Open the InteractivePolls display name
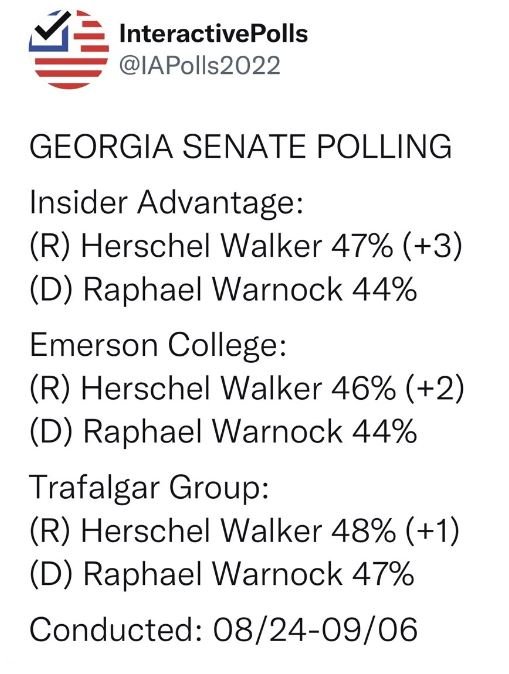The image size is (509, 674). pos(213,34)
